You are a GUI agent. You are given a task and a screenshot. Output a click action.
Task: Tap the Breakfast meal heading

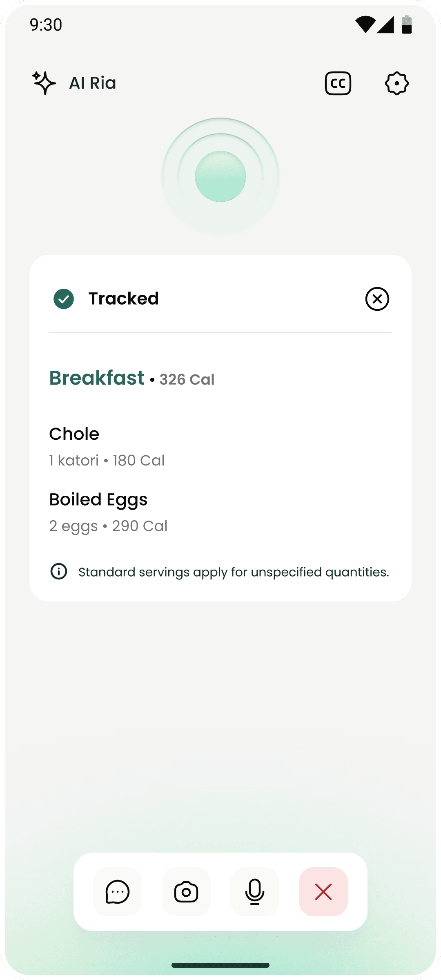97,378
